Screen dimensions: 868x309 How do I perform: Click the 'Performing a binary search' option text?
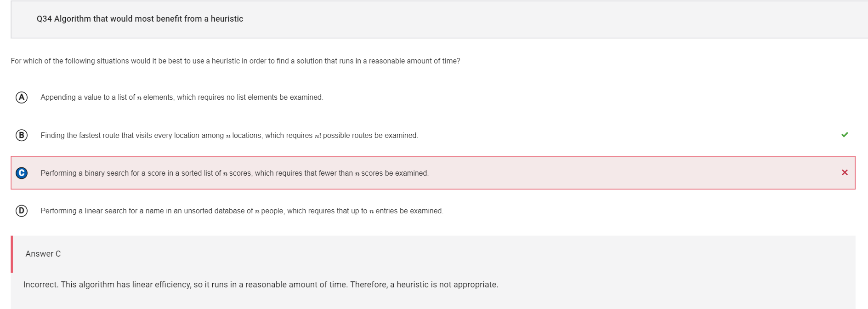234,173
